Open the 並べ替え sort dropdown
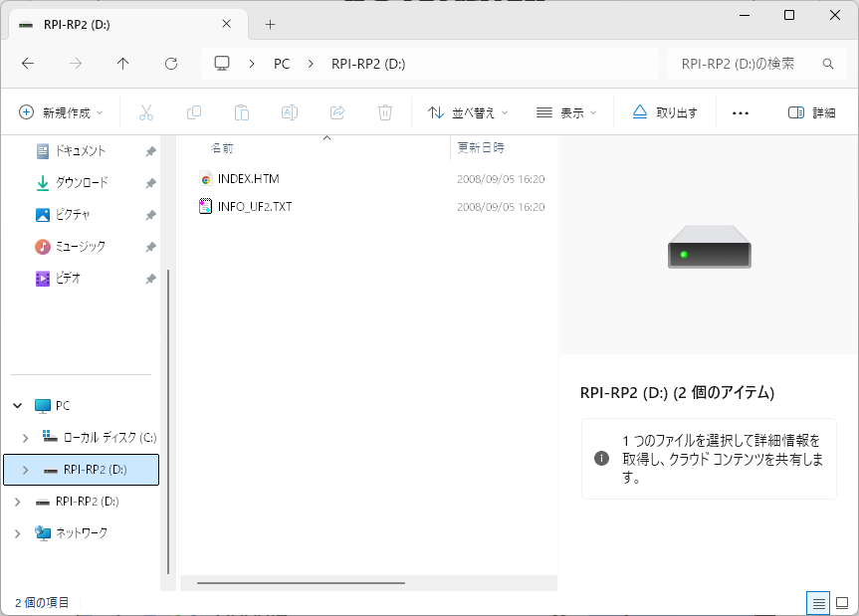Screen dimensions: 859x616 click(x=468, y=112)
